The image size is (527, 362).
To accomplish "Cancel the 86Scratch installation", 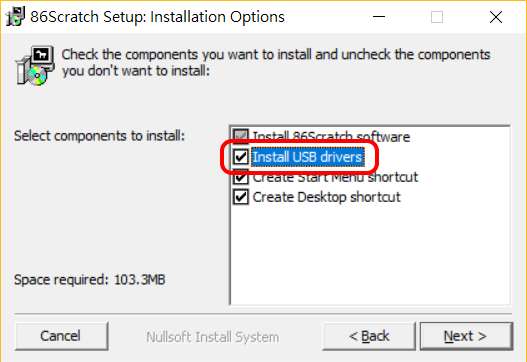I will [61, 336].
